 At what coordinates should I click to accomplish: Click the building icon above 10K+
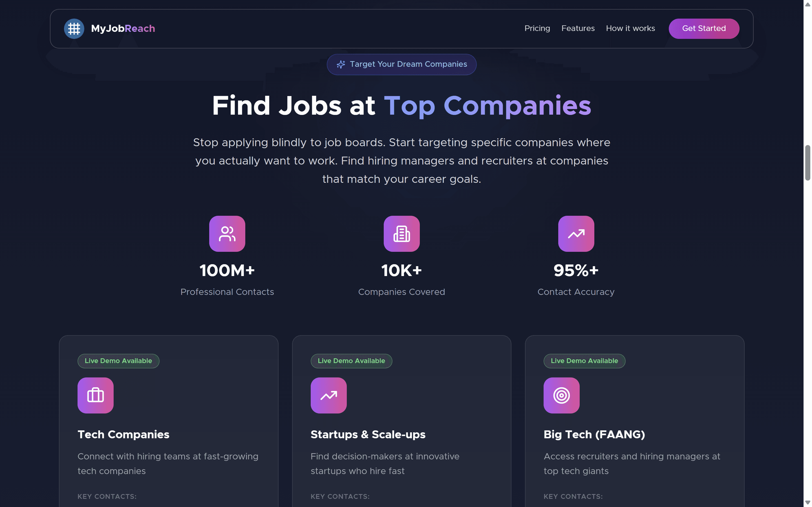(402, 234)
